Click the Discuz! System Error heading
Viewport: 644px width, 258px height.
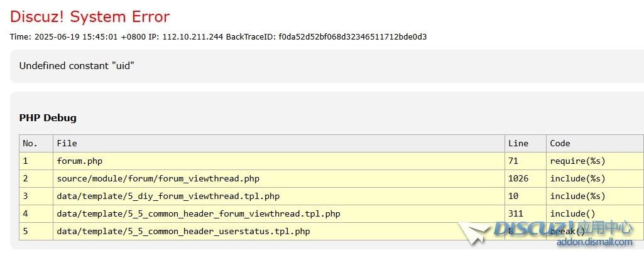pyautogui.click(x=90, y=17)
